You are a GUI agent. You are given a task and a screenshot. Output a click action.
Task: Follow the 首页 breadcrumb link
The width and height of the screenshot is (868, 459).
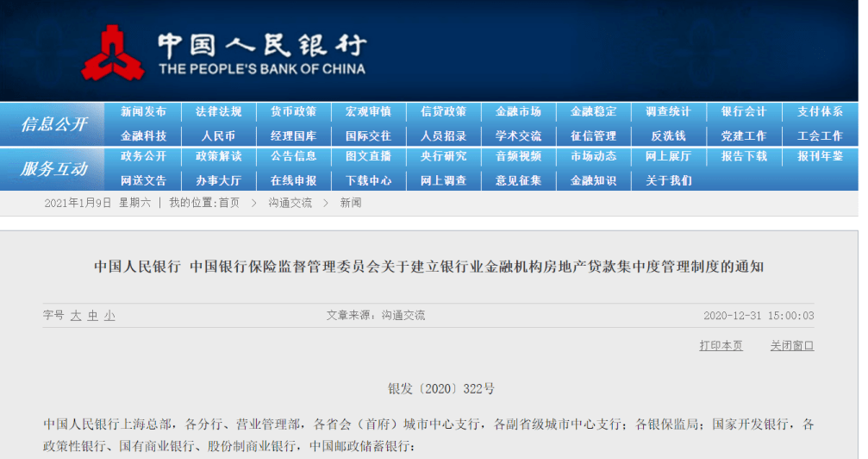pyautogui.click(x=229, y=203)
